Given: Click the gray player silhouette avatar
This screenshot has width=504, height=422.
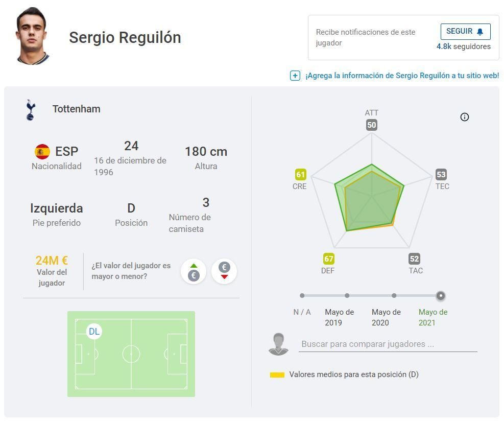Looking at the screenshot, I should (278, 344).
